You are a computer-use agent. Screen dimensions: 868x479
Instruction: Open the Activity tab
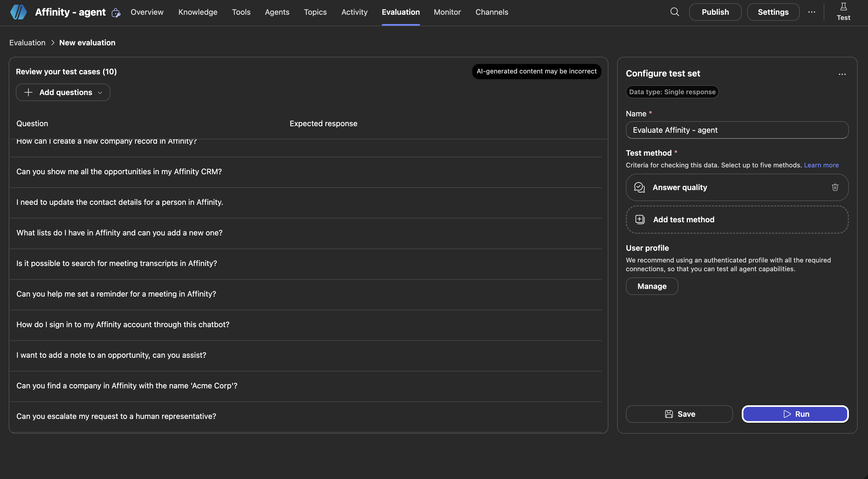(x=354, y=12)
